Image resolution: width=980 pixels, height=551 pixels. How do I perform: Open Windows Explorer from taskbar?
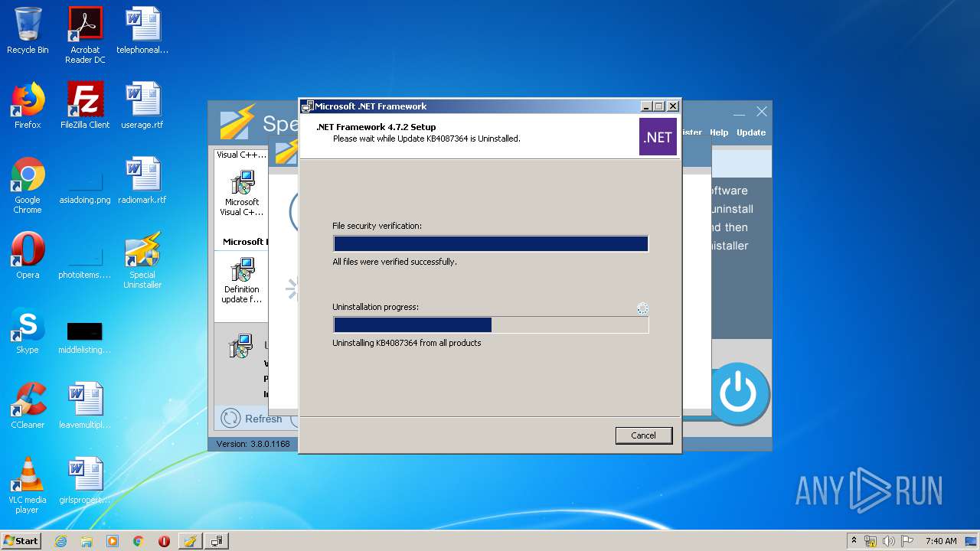point(87,541)
